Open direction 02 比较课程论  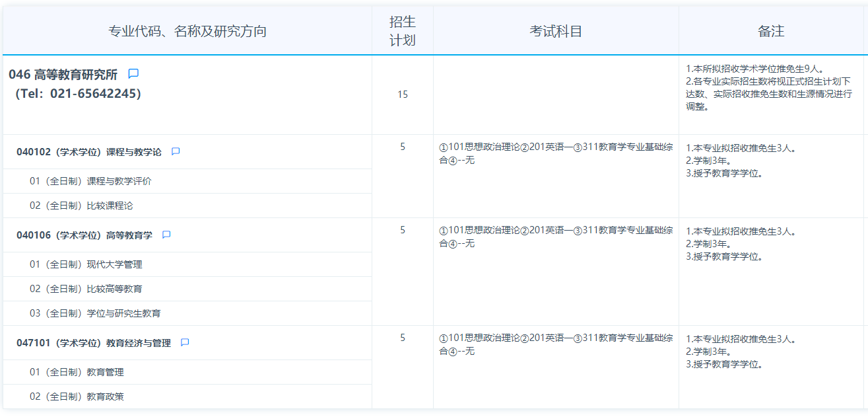81,206
